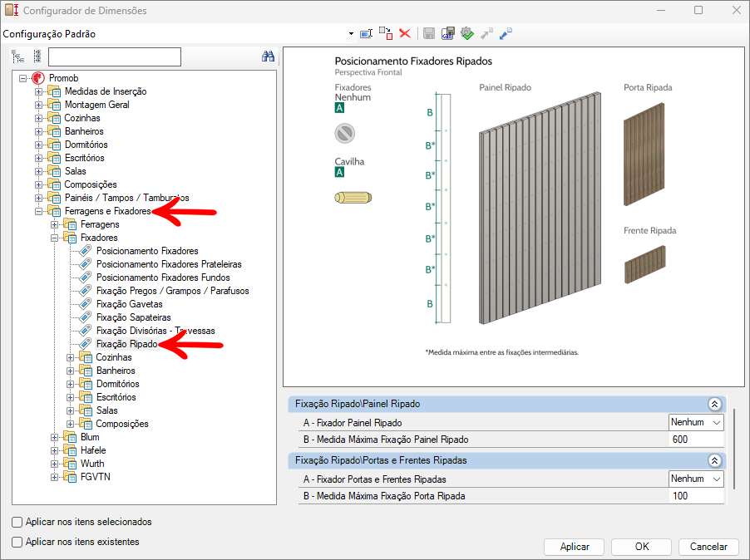Select Posicionamento Fixadores Prateleiras tree item
750x560 pixels.
click(169, 264)
